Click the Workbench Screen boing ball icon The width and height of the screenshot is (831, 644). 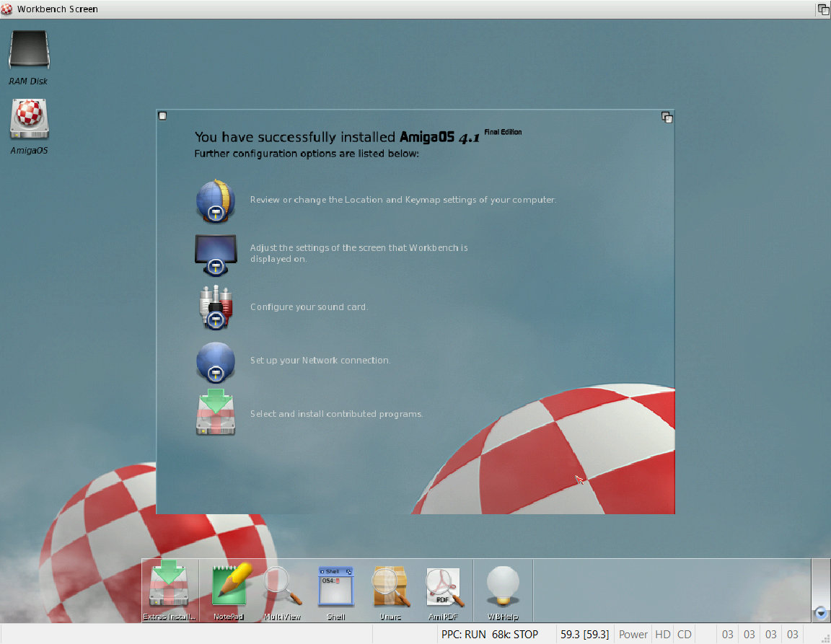click(7, 9)
